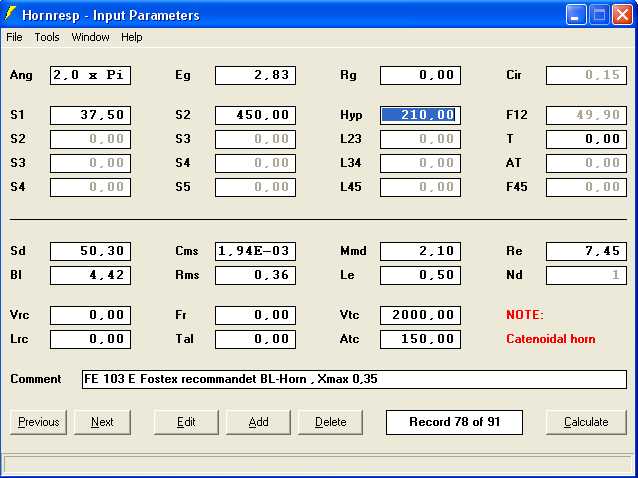The height and width of the screenshot is (478, 638).
Task: Click the Tal input field
Action: [255, 339]
